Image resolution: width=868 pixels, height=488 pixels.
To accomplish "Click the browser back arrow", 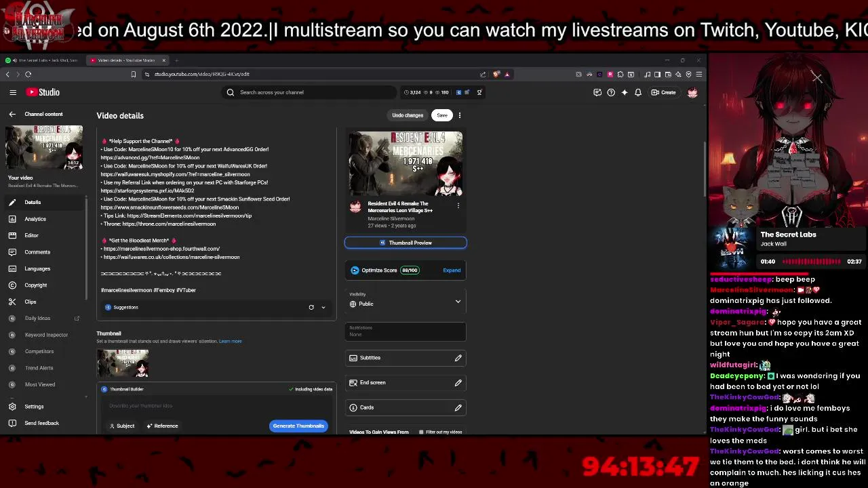I will pyautogui.click(x=7, y=74).
